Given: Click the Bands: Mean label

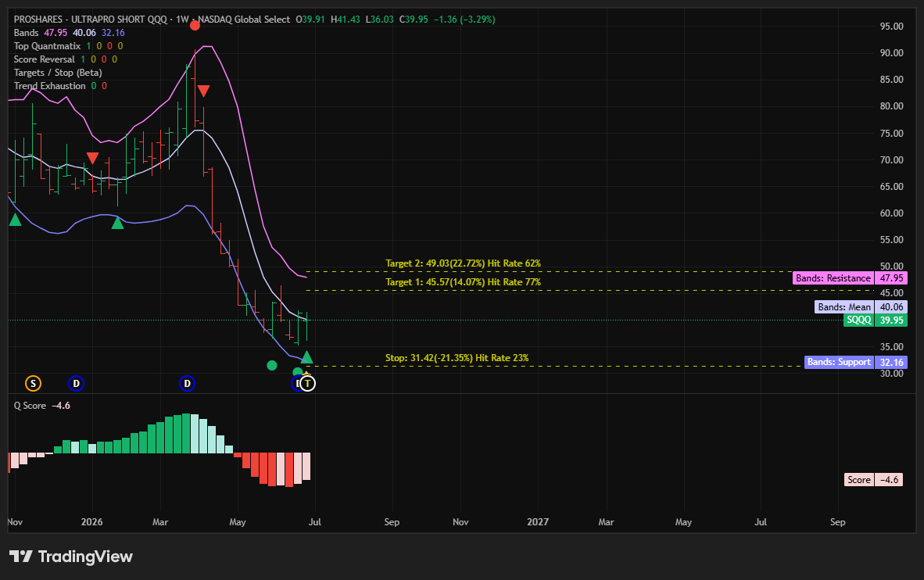Looking at the screenshot, I should click(843, 307).
